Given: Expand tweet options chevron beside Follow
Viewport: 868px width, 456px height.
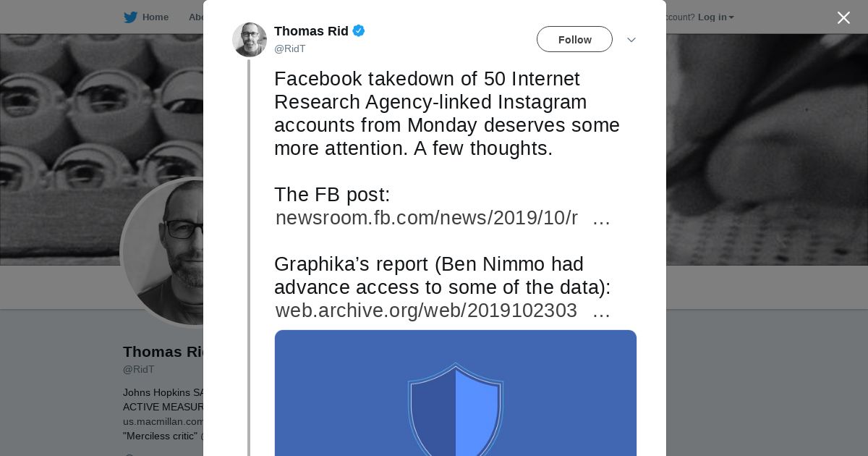Looking at the screenshot, I should pos(631,40).
